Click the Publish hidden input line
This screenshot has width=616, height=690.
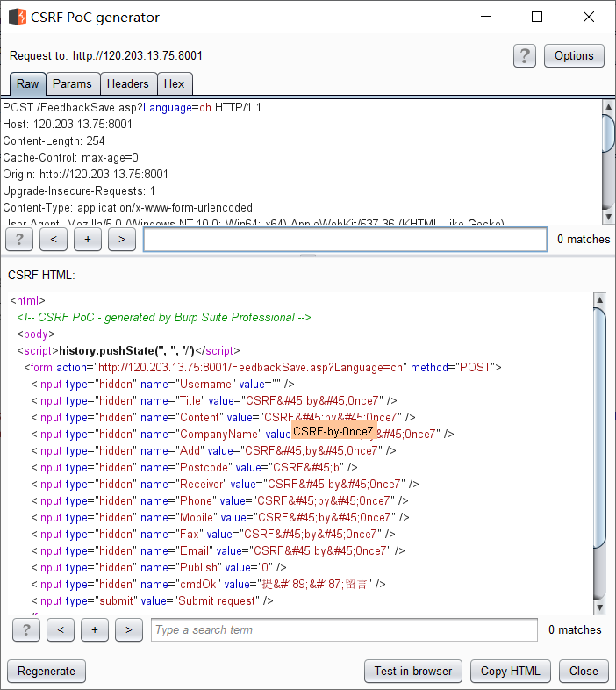click(159, 568)
